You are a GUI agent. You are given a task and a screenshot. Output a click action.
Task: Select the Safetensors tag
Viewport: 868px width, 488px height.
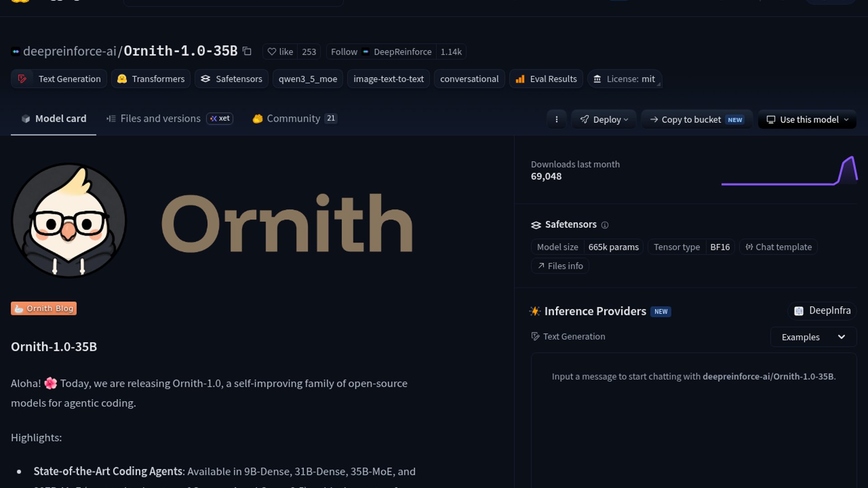pyautogui.click(x=231, y=79)
